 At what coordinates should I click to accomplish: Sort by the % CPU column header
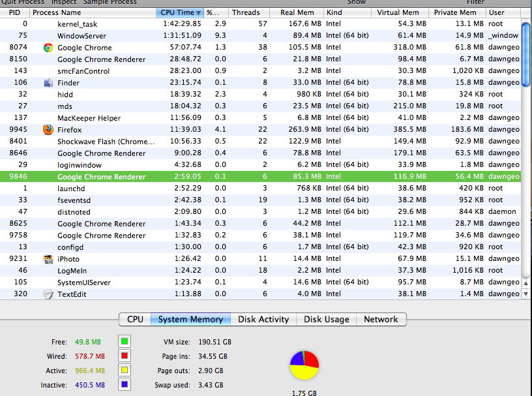216,12
